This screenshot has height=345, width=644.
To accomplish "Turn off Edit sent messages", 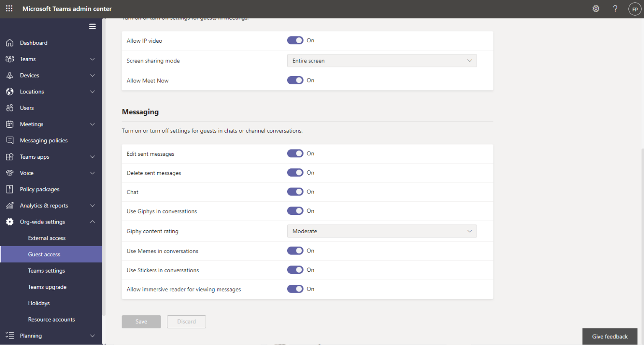I will pyautogui.click(x=295, y=153).
